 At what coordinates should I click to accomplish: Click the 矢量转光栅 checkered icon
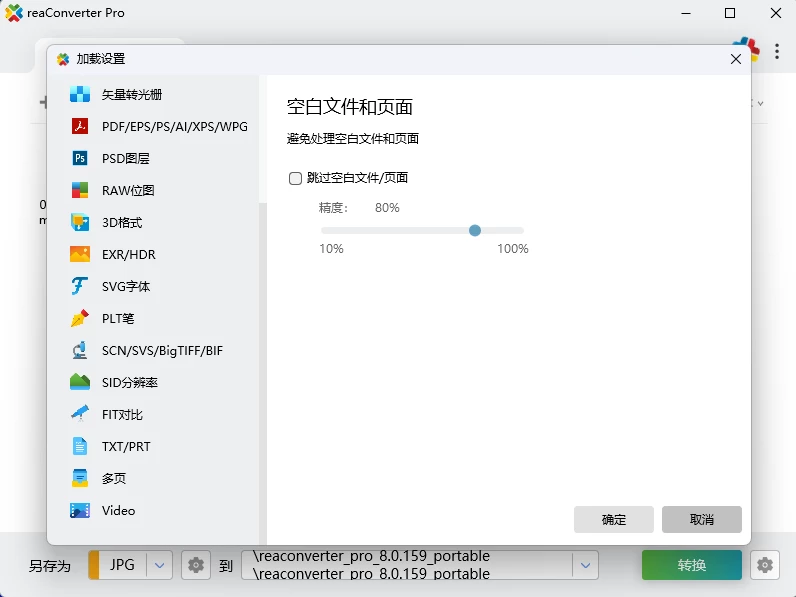pyautogui.click(x=80, y=94)
